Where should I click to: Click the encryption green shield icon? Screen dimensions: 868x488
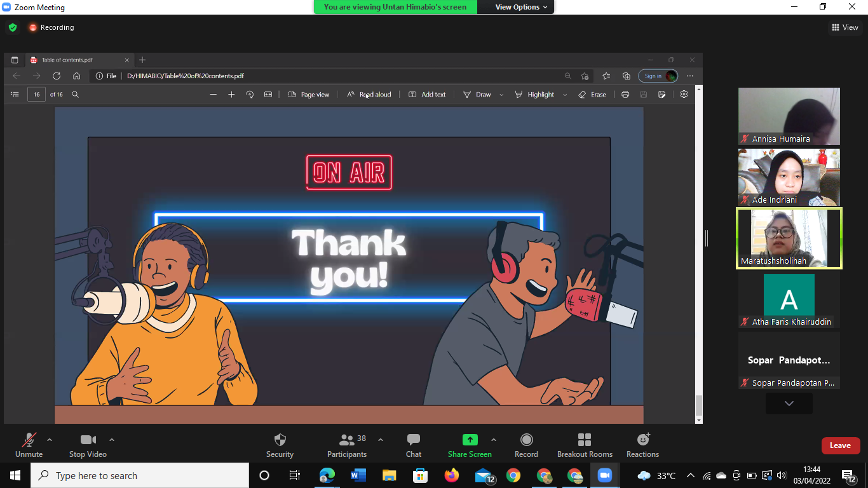click(x=13, y=27)
